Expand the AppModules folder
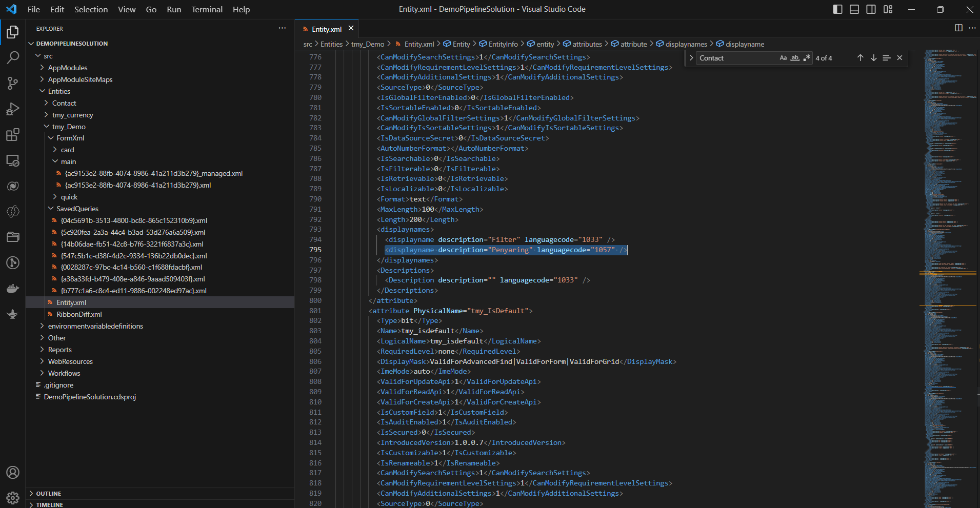The width and height of the screenshot is (980, 508). pos(42,68)
